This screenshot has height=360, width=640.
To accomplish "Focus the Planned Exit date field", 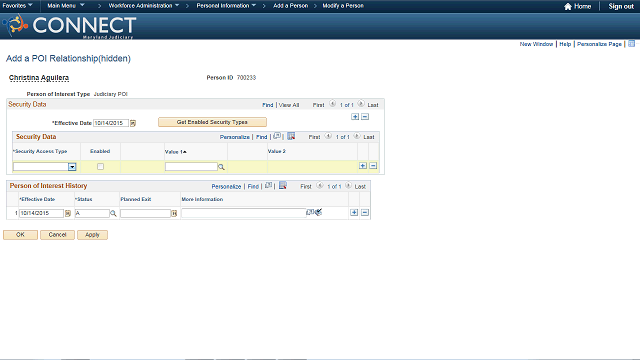I will coord(145,213).
